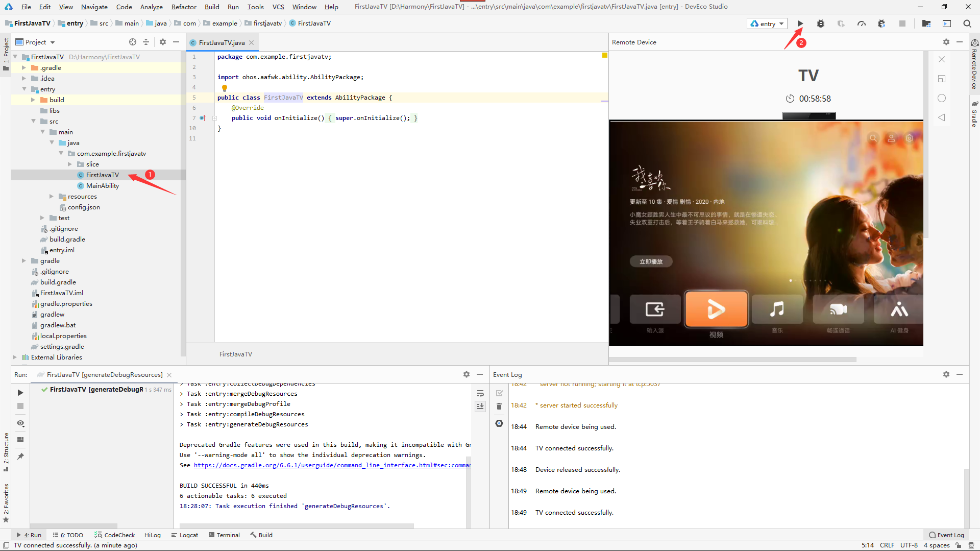Toggle the Structure side tab
980x551 pixels.
pyautogui.click(x=6, y=452)
